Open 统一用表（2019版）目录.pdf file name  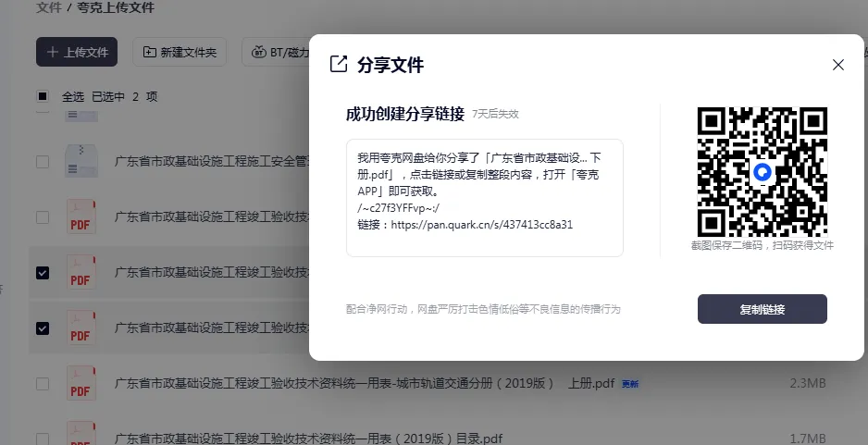[308, 439]
